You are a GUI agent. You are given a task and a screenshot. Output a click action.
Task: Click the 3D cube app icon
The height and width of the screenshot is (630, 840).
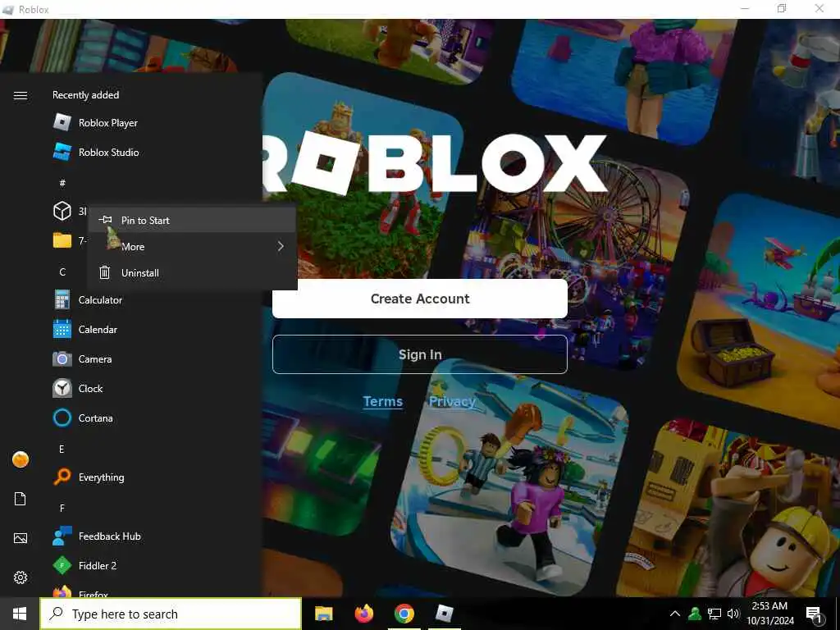tap(62, 211)
